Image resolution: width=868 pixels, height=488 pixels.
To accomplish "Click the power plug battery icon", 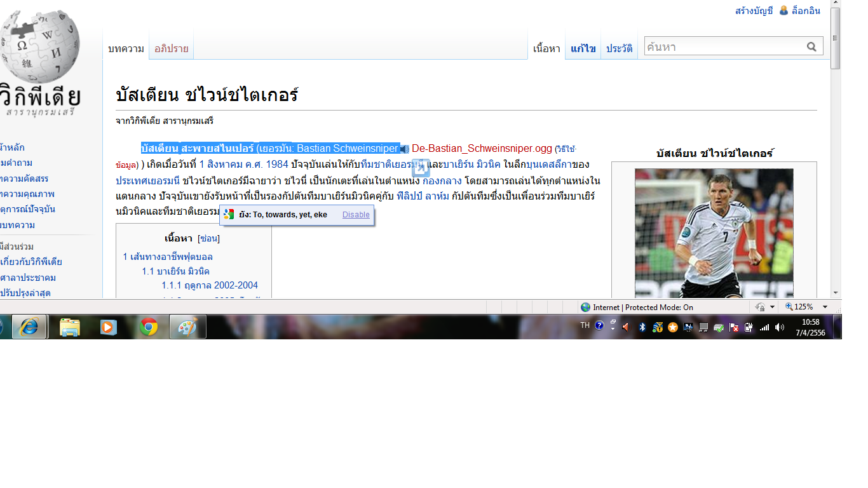I will pos(749,327).
